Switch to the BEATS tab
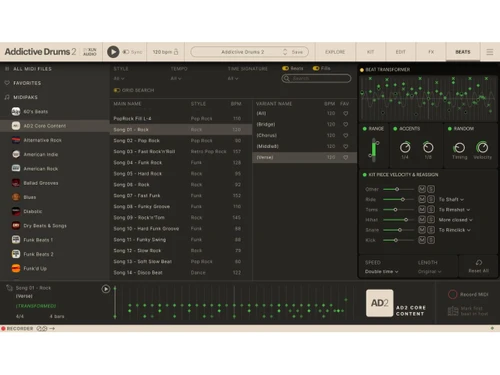This screenshot has width=500, height=375. pos(463,52)
